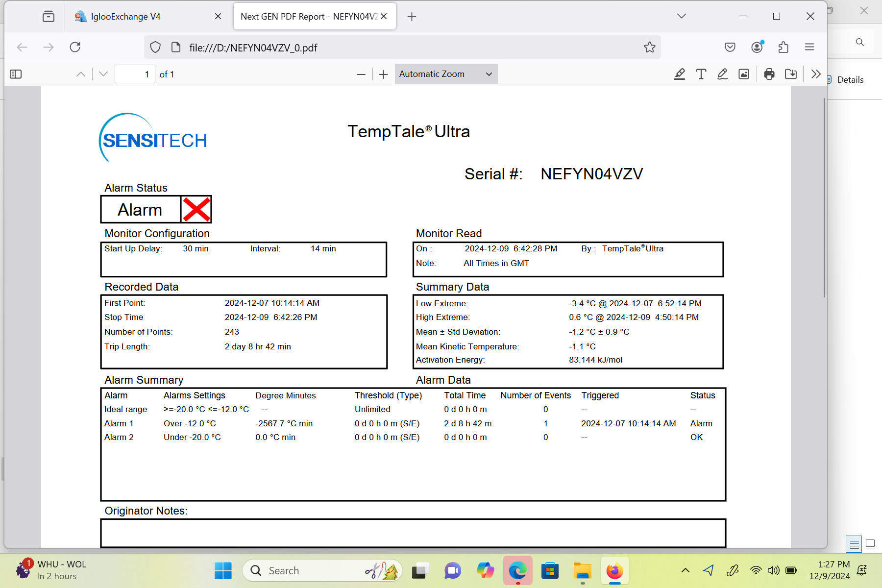Click the serial number NEFYN04VZV text
Viewport: 882px width, 588px height.
[591, 174]
